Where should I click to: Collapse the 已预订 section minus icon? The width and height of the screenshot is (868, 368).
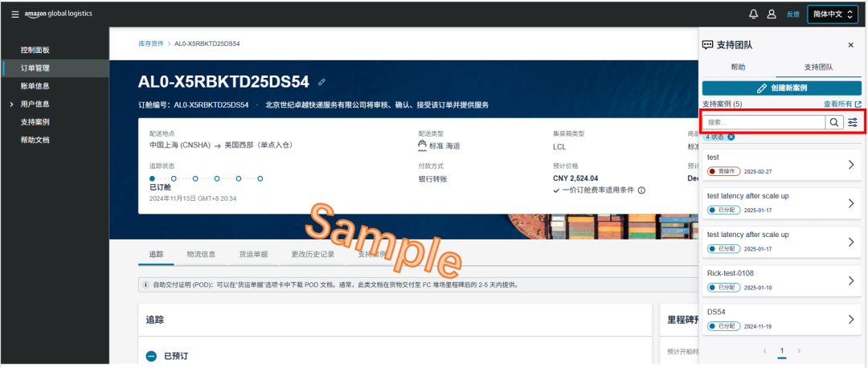point(152,356)
